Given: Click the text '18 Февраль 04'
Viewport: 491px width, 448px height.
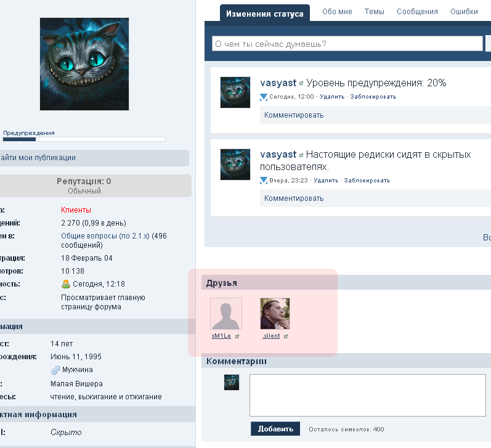Looking at the screenshot, I should (87, 258).
